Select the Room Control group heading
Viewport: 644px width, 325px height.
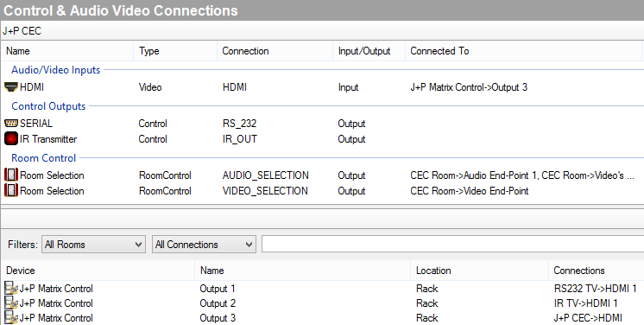(x=43, y=158)
